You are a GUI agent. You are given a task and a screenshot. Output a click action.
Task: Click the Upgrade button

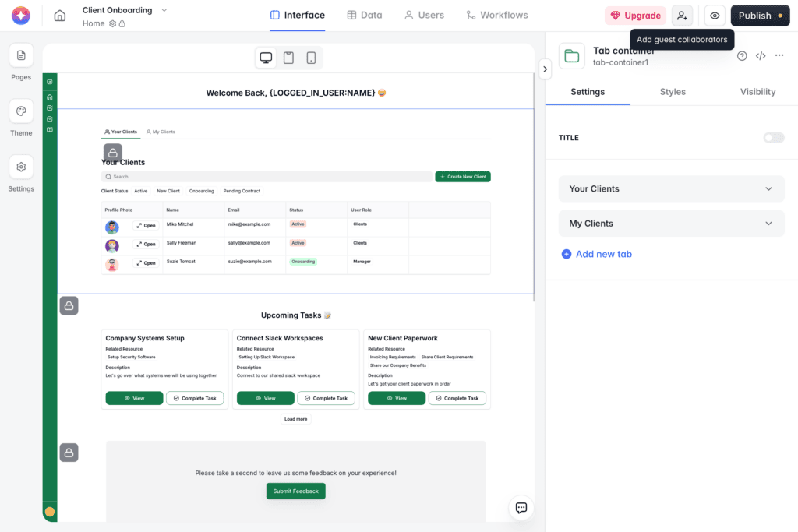pos(635,16)
